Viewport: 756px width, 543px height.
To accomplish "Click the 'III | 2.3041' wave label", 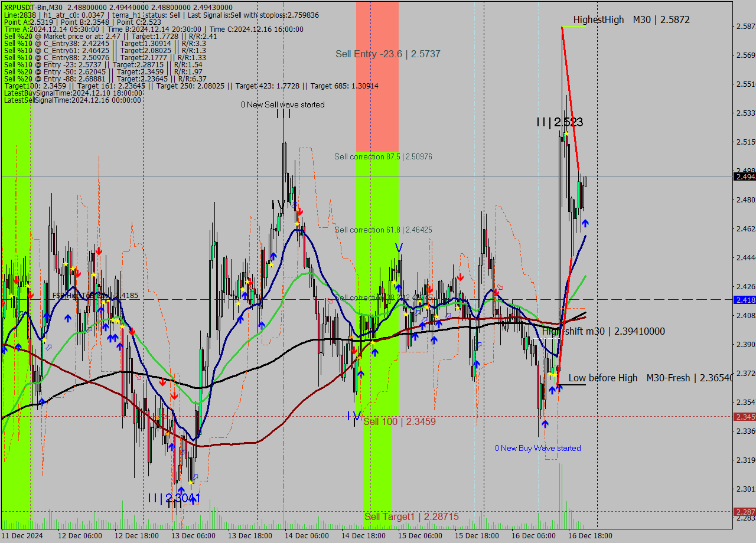I will point(174,498).
